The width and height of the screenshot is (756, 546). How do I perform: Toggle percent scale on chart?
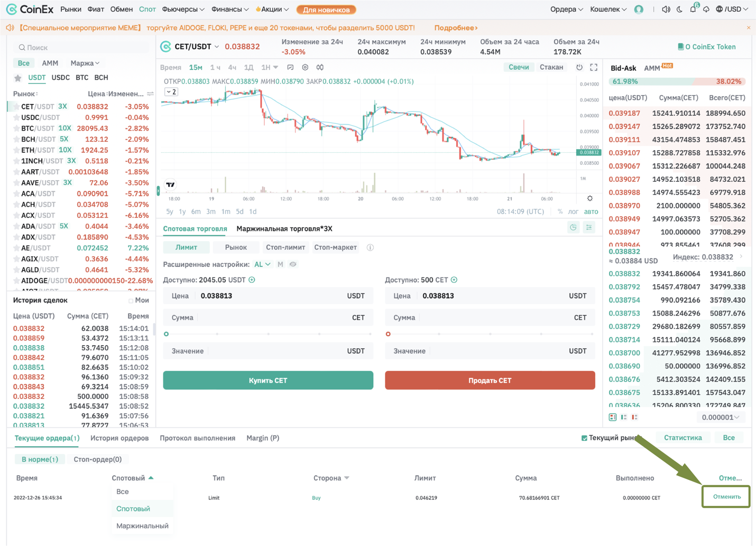click(x=560, y=211)
